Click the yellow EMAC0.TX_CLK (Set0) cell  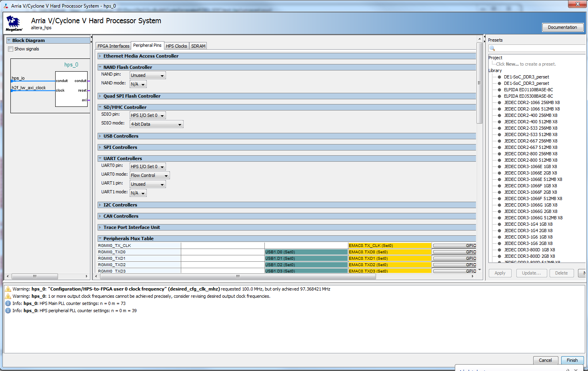(390, 246)
